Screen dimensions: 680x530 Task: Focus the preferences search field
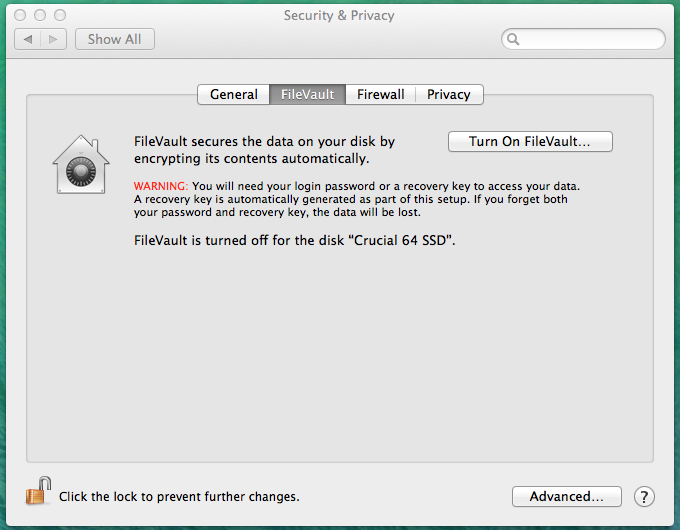coord(590,40)
